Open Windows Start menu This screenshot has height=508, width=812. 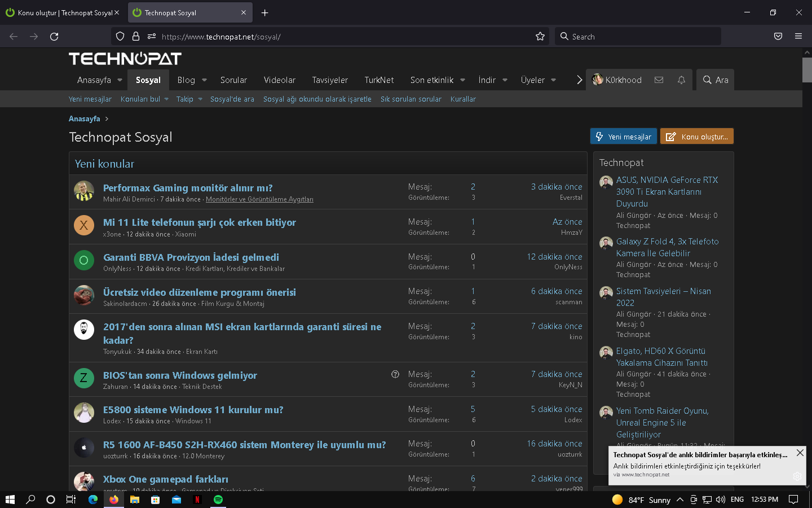tap(10, 500)
